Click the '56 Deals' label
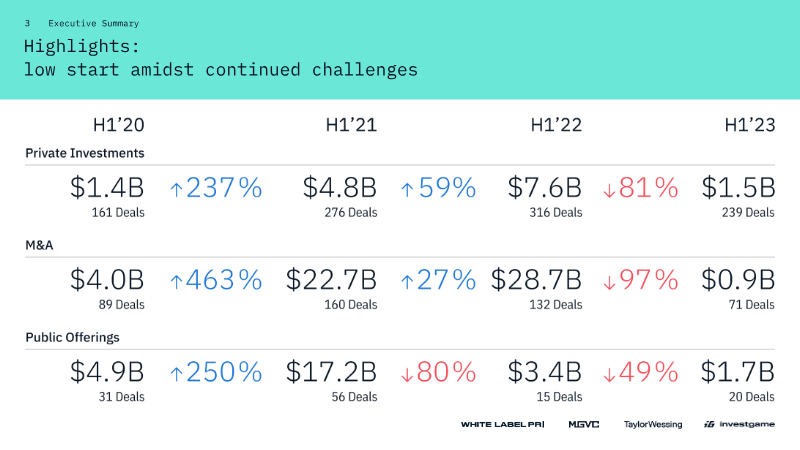The width and height of the screenshot is (800, 450). (x=355, y=397)
